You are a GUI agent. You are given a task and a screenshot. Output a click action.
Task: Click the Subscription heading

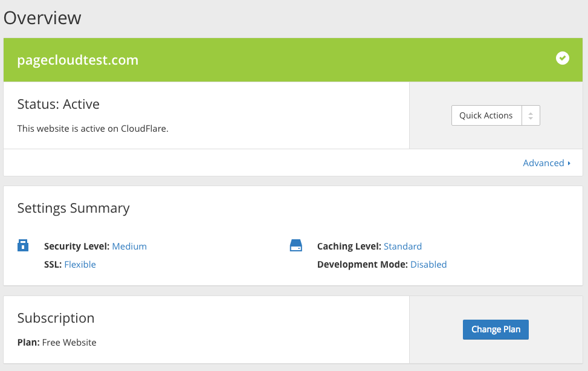click(56, 318)
